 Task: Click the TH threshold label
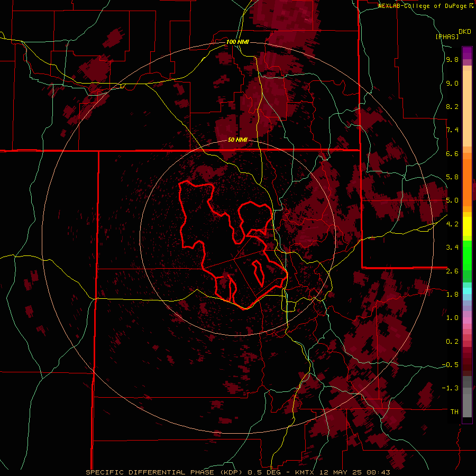click(454, 412)
